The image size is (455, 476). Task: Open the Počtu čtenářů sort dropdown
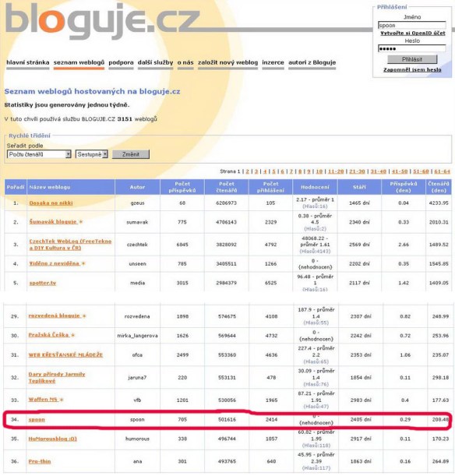[39, 154]
